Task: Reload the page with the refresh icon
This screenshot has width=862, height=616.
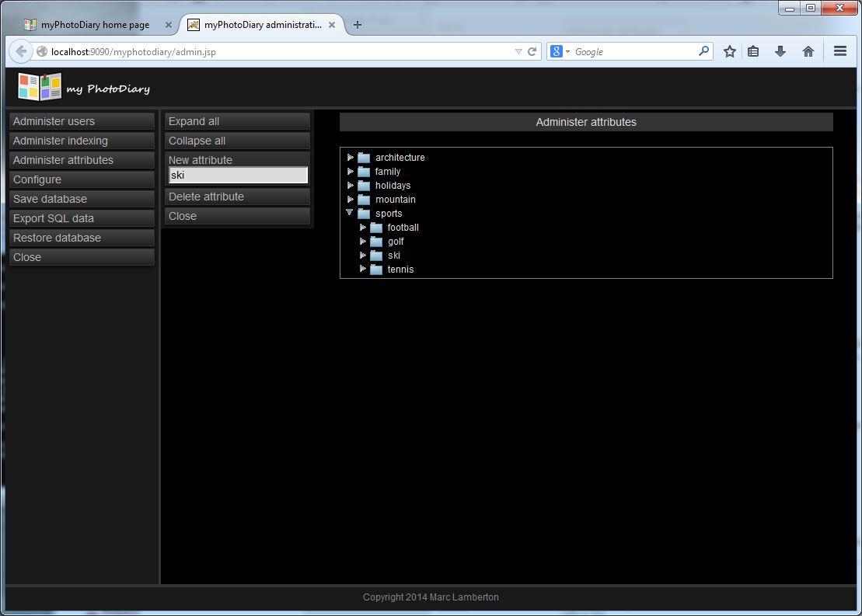Action: pos(532,51)
